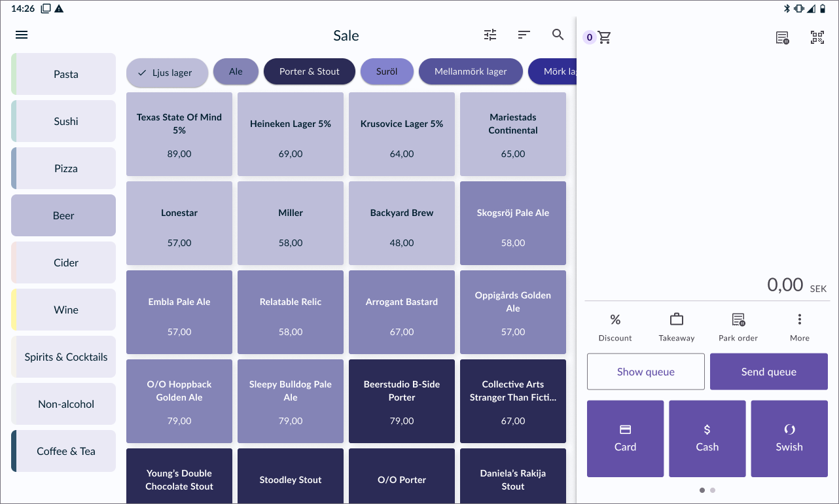Add Arrogant Bastard to order
The width and height of the screenshot is (839, 504).
(402, 312)
